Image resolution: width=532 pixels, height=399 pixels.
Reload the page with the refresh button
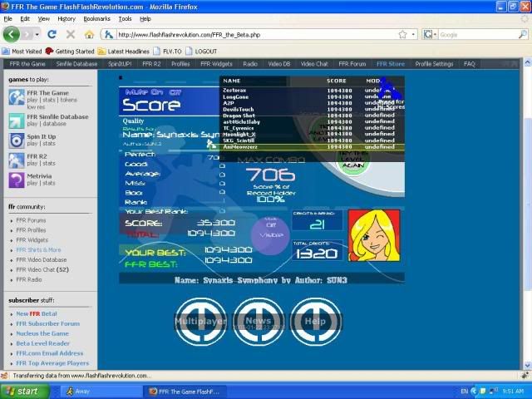[x=52, y=35]
